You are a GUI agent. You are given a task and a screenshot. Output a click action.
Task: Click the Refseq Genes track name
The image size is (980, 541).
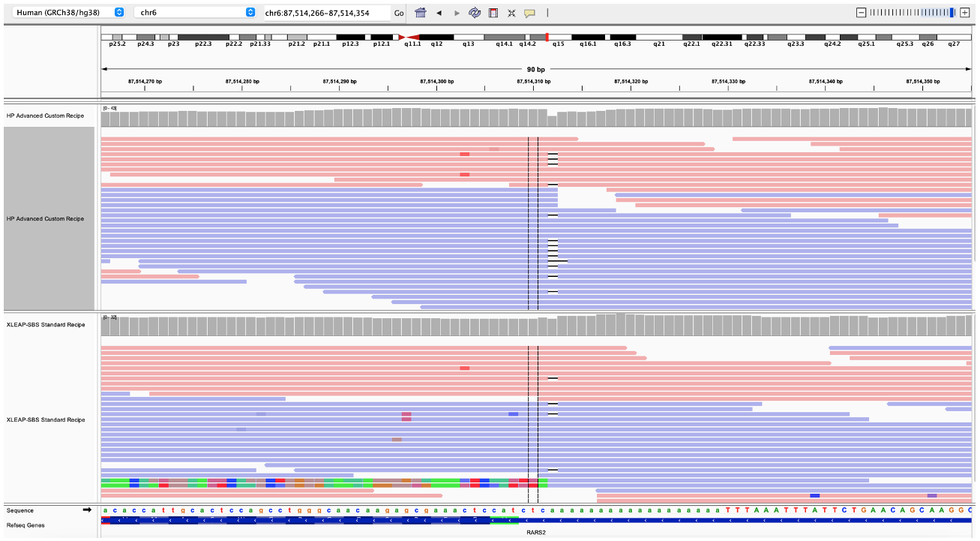(25, 525)
